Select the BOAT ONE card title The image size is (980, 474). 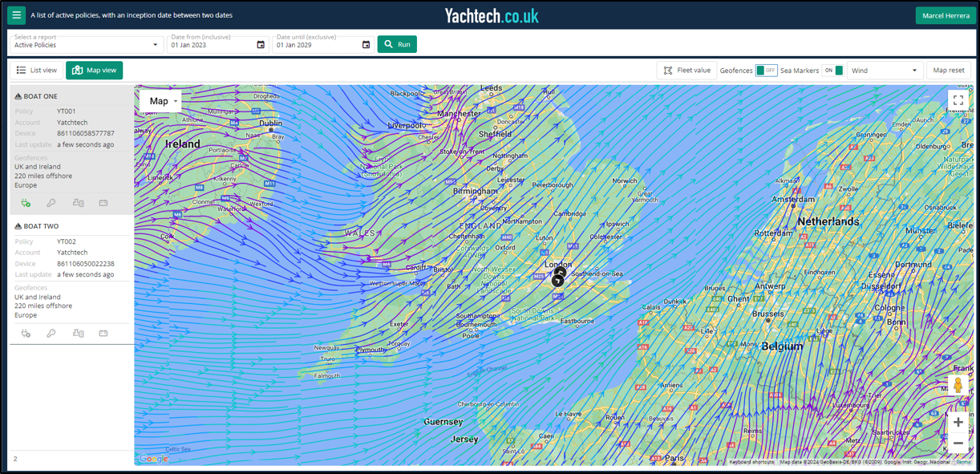(x=40, y=96)
